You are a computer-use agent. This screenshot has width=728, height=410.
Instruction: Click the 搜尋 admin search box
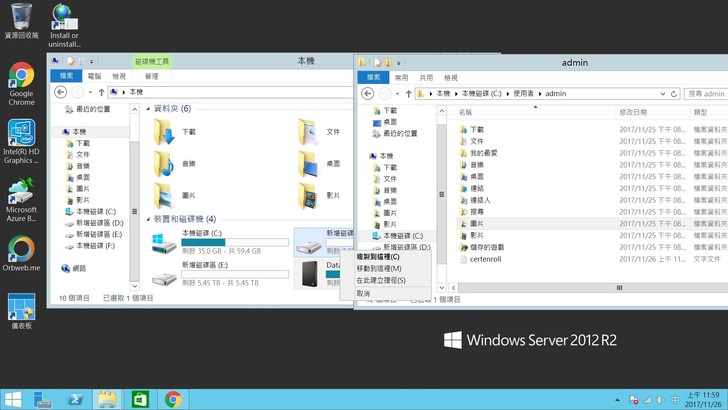[706, 94]
